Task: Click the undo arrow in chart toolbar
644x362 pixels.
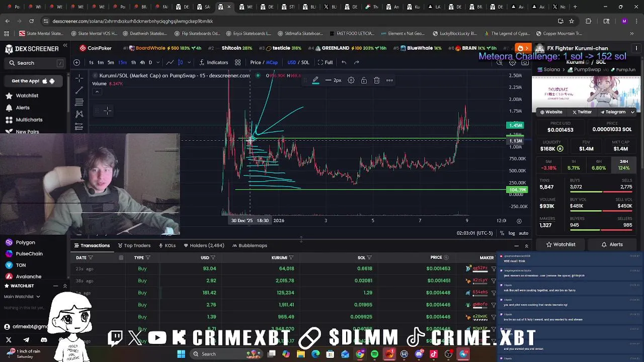Action: coord(344,62)
